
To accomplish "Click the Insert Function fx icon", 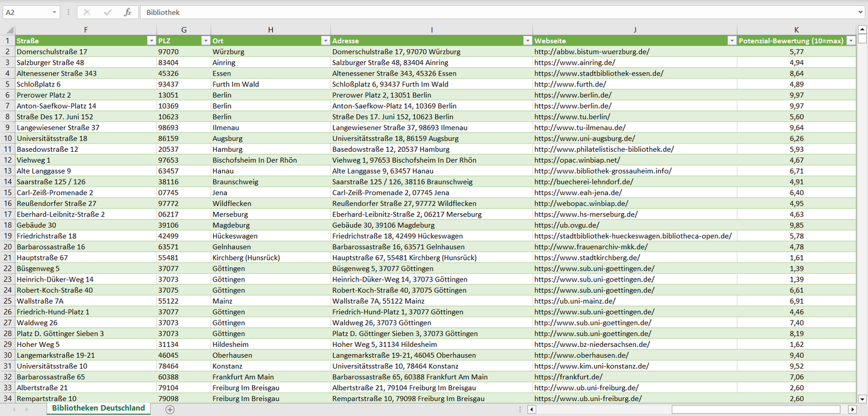I will click(127, 12).
